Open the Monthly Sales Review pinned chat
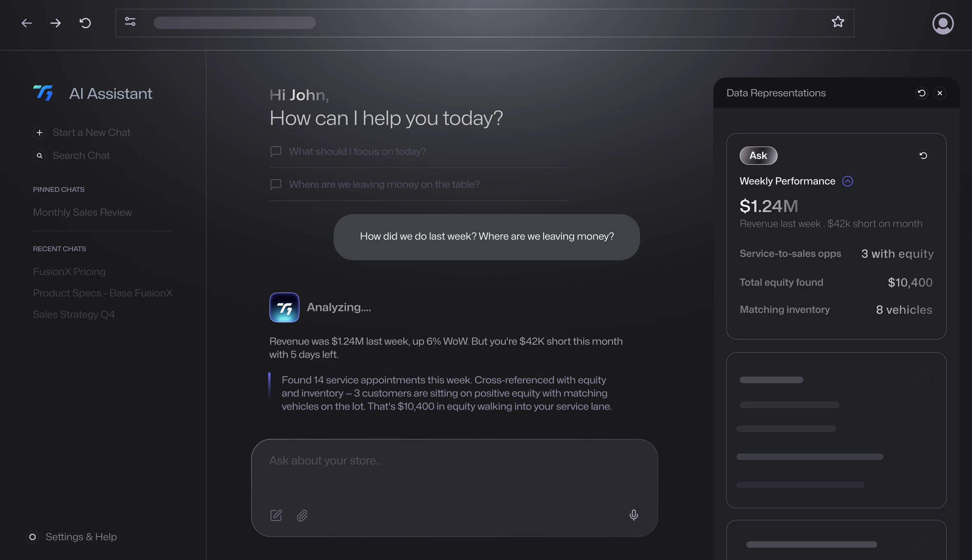972x560 pixels. pyautogui.click(x=82, y=212)
